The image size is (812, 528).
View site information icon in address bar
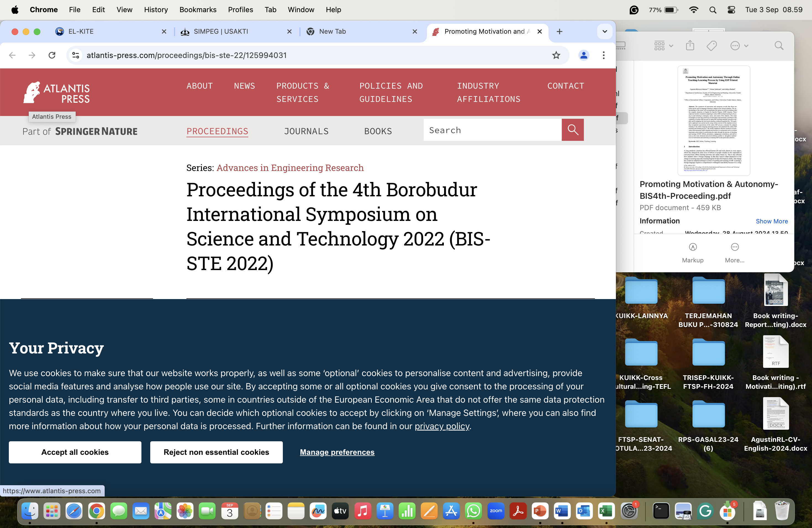coord(76,55)
